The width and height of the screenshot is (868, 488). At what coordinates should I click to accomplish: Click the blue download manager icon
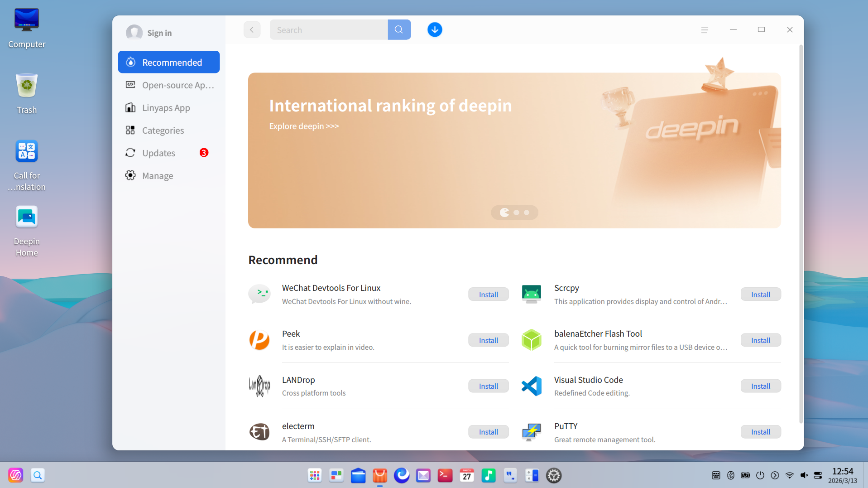(x=434, y=29)
